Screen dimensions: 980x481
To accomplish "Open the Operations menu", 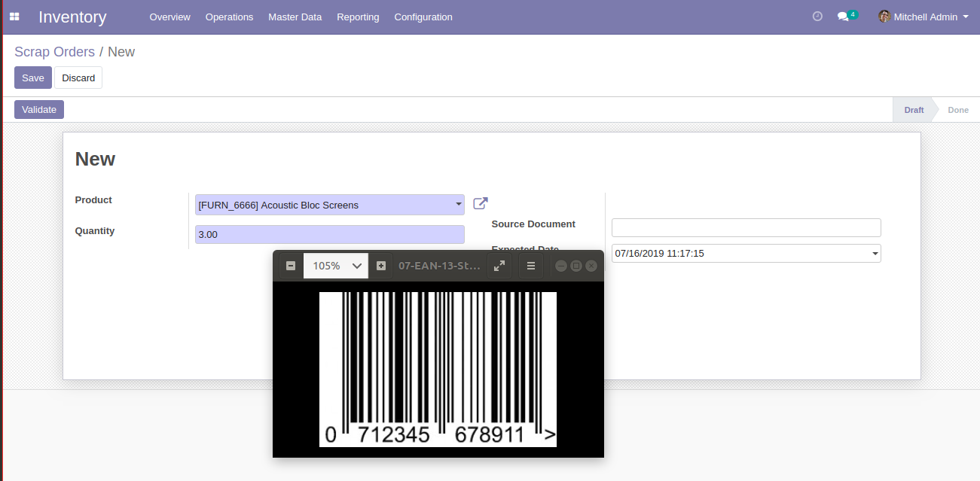I will click(x=230, y=17).
